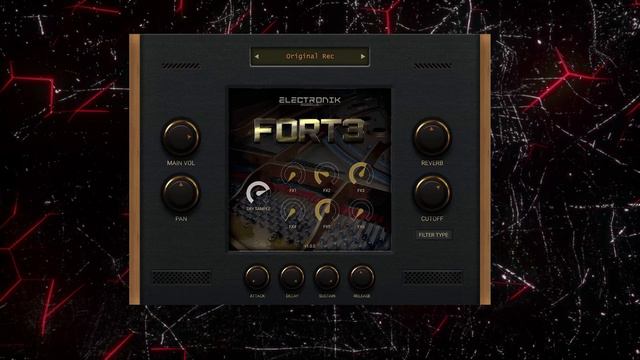
Task: Click the Electronik logo
Action: pos(310,100)
